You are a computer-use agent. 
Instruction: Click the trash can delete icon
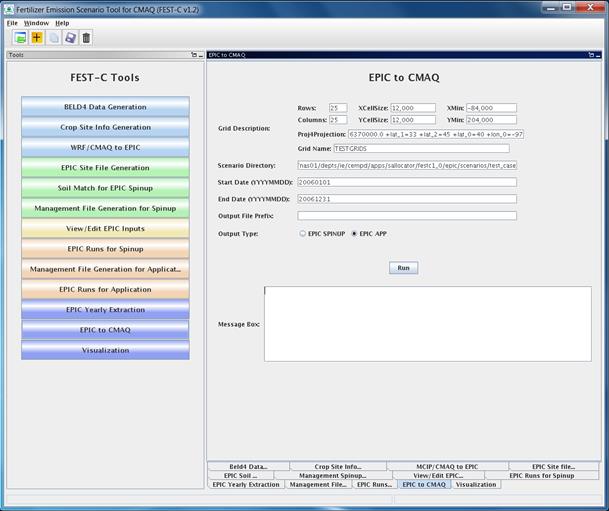pos(86,38)
